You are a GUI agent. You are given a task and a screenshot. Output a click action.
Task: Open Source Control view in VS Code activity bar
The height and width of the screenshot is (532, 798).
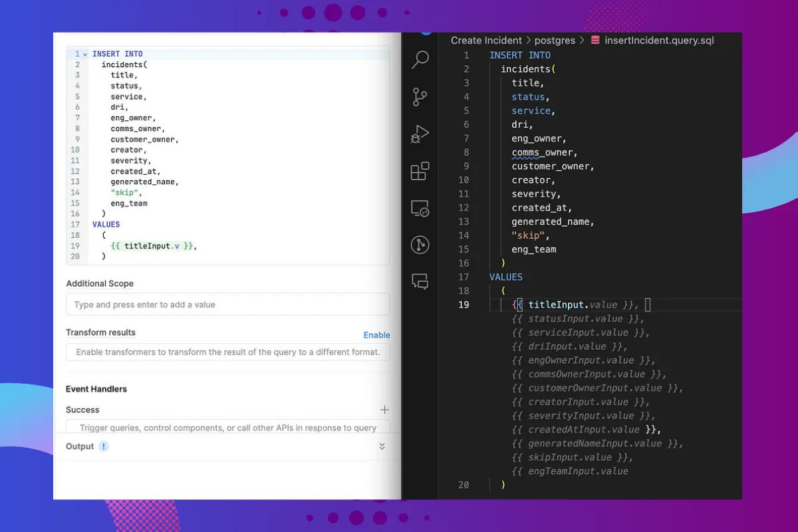click(420, 97)
